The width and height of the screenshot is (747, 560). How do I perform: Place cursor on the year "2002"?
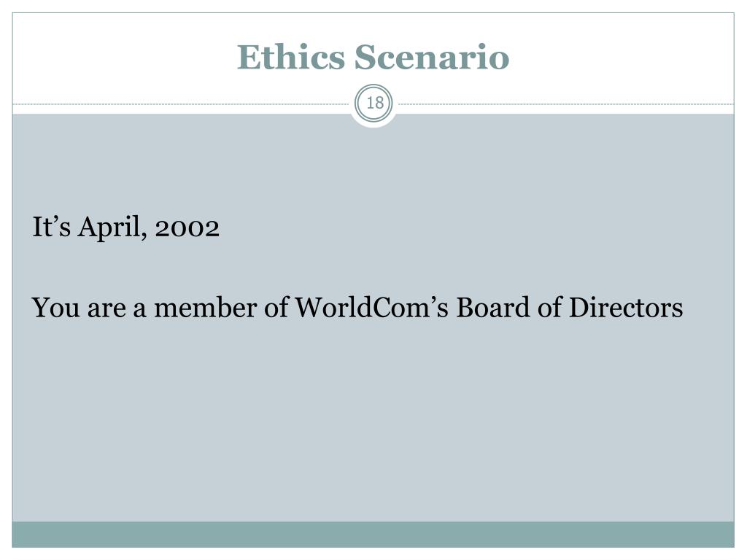[x=187, y=228]
